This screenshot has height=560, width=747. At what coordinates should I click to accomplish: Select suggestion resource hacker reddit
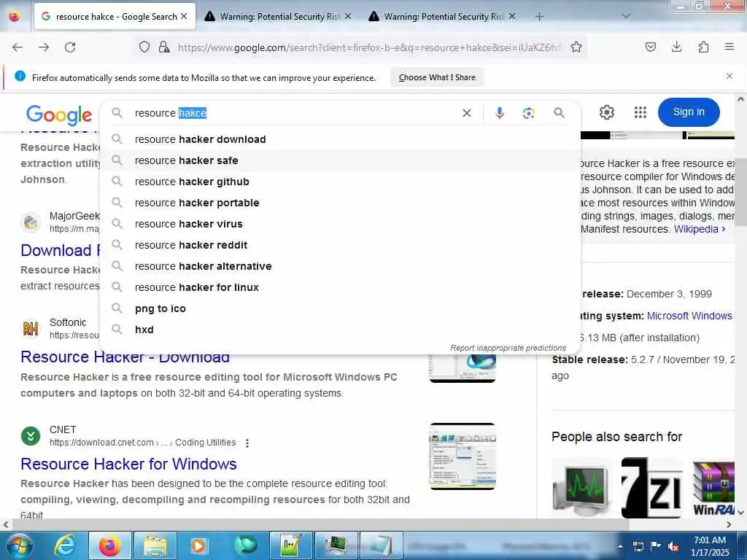[340, 245]
